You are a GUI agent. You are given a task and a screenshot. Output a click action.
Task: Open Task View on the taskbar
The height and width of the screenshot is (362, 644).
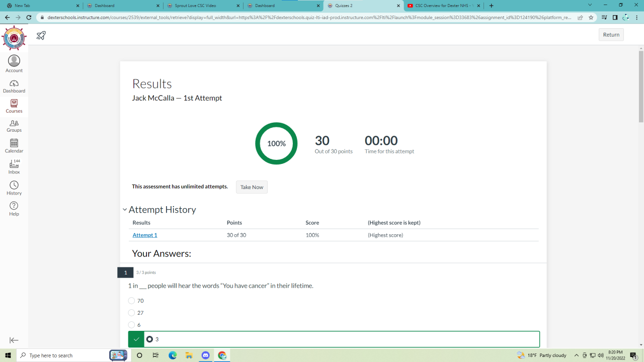156,355
